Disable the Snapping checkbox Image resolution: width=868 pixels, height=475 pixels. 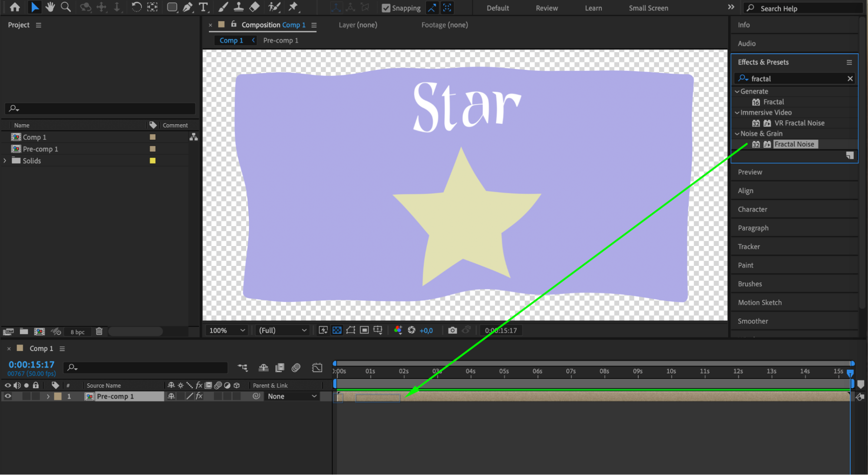point(386,8)
